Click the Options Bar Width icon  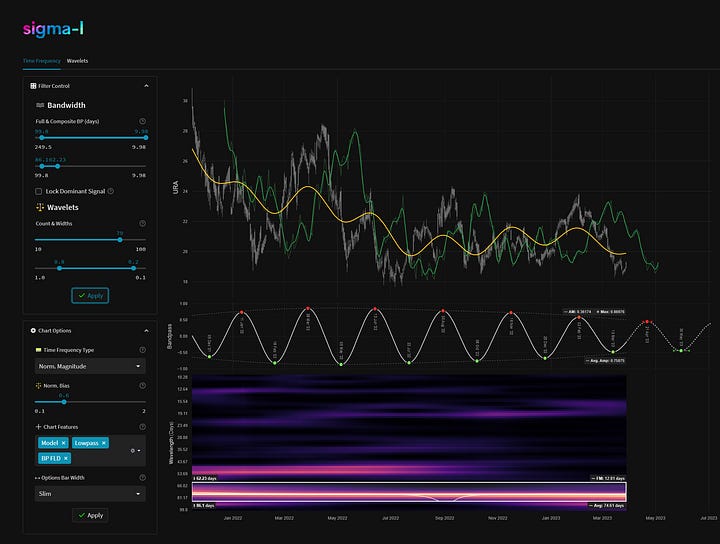pyautogui.click(x=38, y=478)
